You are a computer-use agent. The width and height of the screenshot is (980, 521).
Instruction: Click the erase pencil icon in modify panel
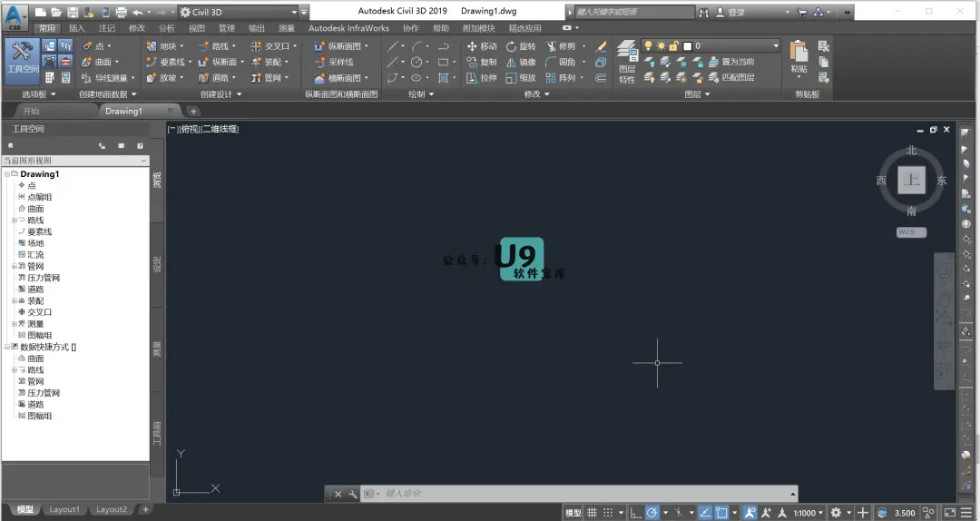pyautogui.click(x=601, y=46)
